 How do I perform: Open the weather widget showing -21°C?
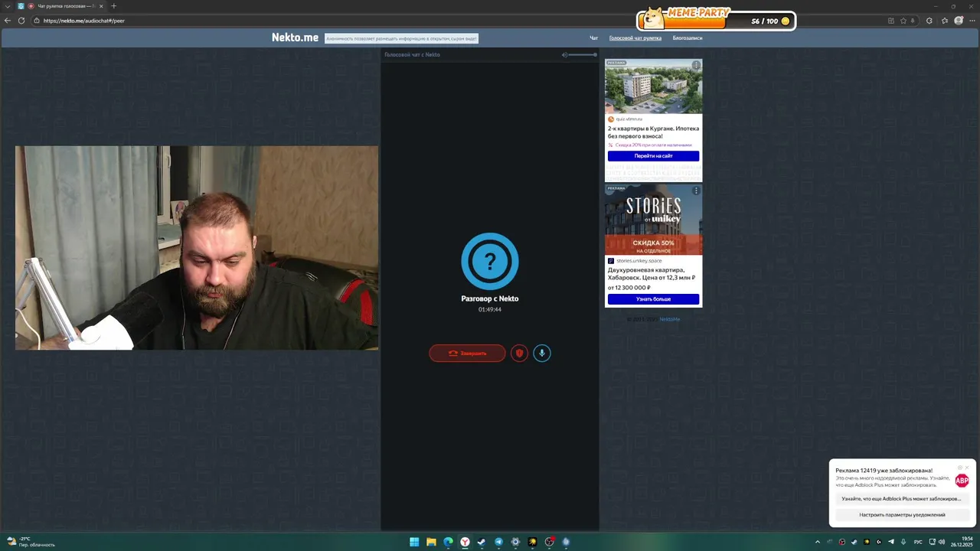coord(31,542)
